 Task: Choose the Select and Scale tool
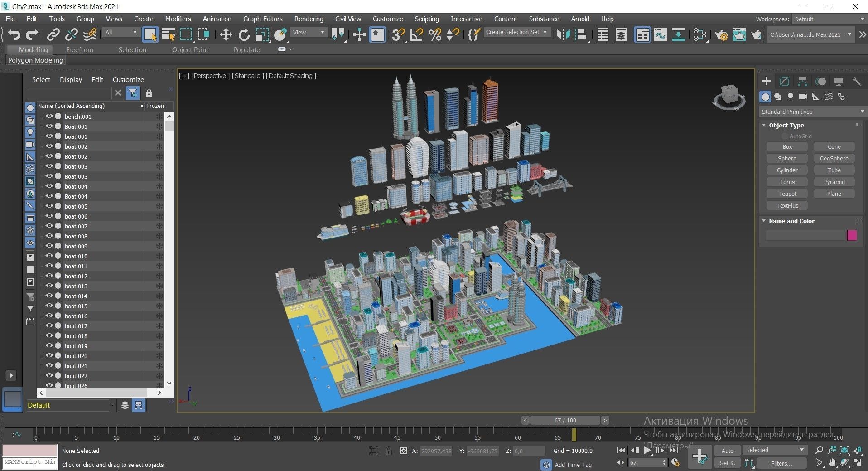tap(262, 34)
